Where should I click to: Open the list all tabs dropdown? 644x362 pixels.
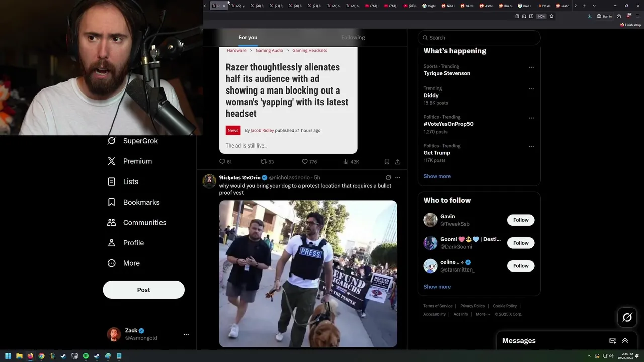594,6
